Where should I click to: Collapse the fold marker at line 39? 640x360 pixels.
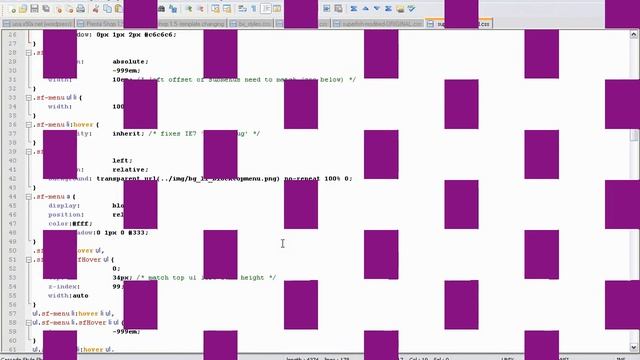pyautogui.click(x=29, y=151)
